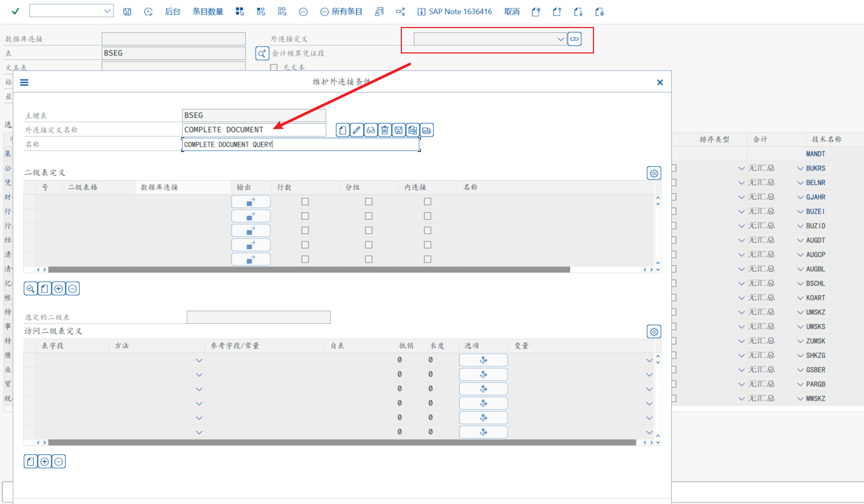
Task: Click the first upload-arrow icon right of 取消
Action: (x=536, y=12)
